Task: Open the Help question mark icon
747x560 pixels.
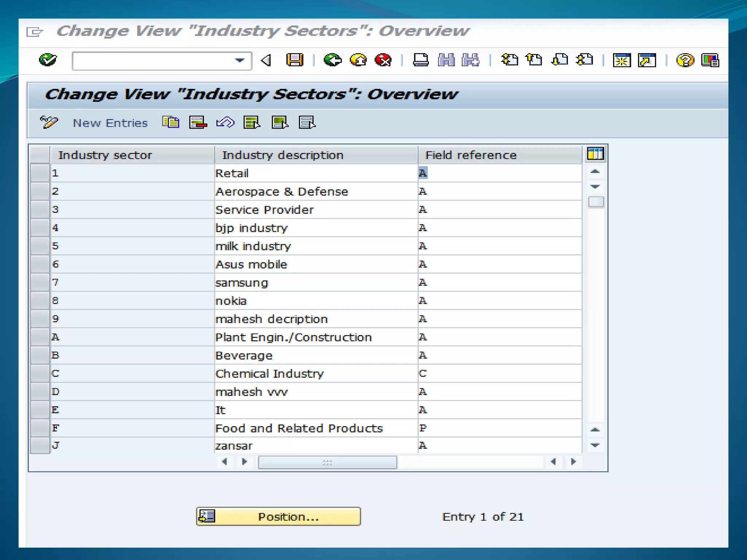Action: pyautogui.click(x=685, y=60)
